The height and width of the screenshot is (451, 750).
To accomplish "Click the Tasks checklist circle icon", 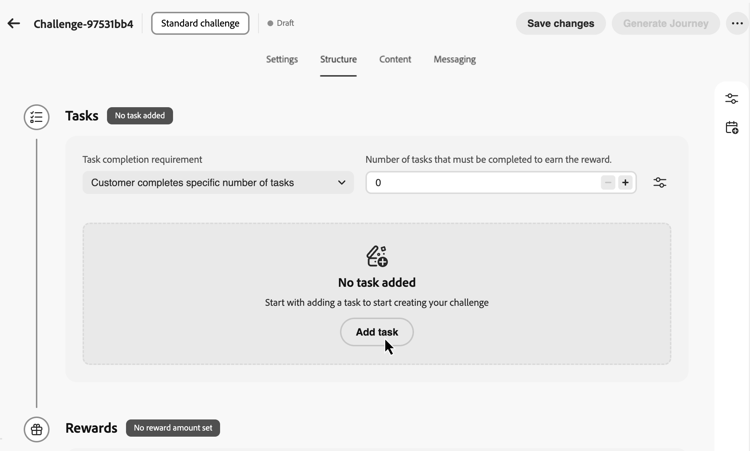I will click(36, 117).
